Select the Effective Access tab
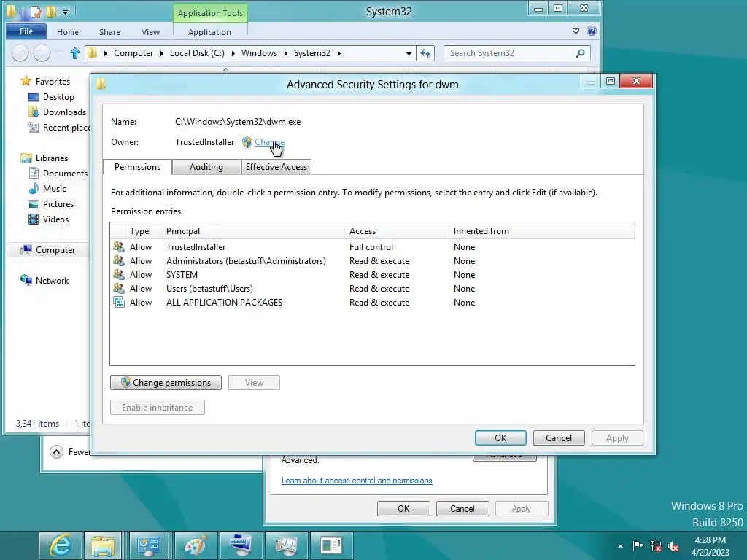This screenshot has width=747, height=560. click(x=276, y=167)
